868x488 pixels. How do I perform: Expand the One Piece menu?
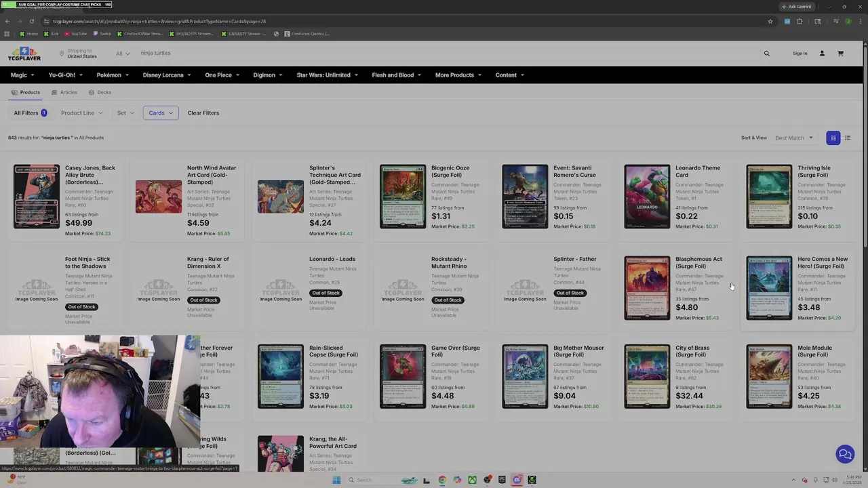pos(222,75)
